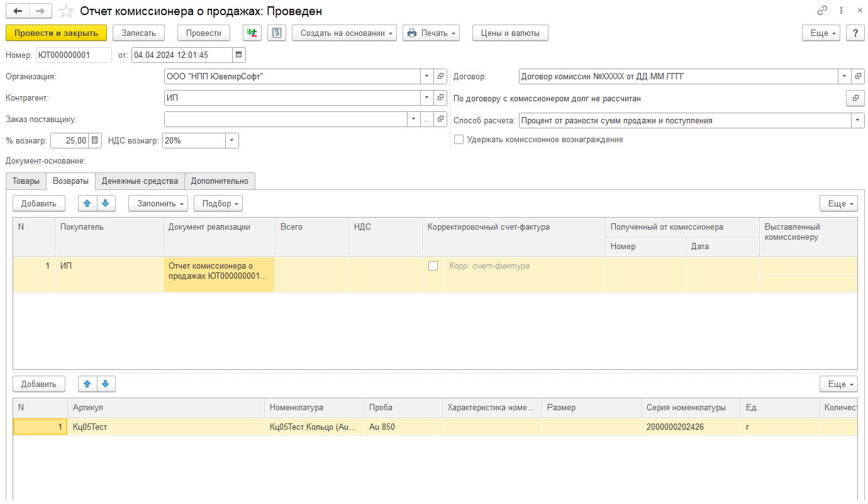The image size is (868, 504).
Task: Switch to the Дополнительно tab
Action: click(x=220, y=181)
